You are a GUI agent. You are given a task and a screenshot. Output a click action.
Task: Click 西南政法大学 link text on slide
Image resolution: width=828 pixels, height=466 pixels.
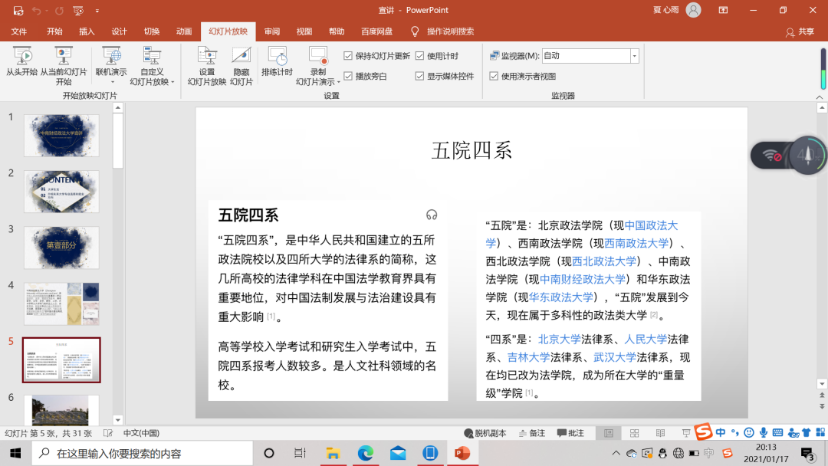click(636, 244)
